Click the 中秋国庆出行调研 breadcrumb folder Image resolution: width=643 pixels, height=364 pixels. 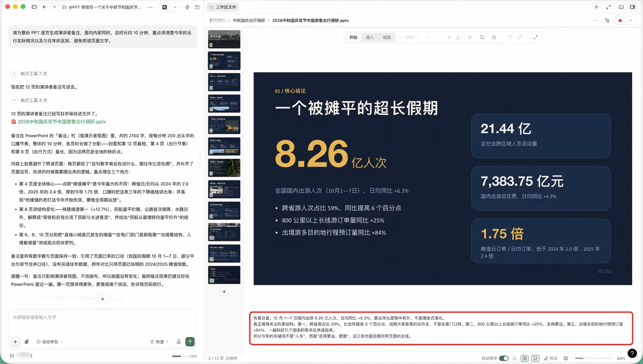coord(249,21)
